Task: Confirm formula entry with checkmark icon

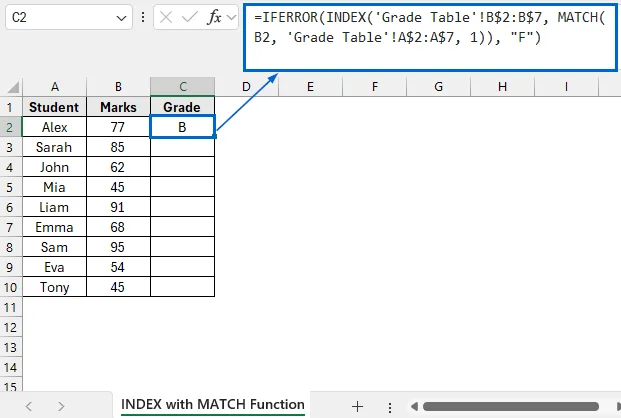Action: click(x=190, y=17)
